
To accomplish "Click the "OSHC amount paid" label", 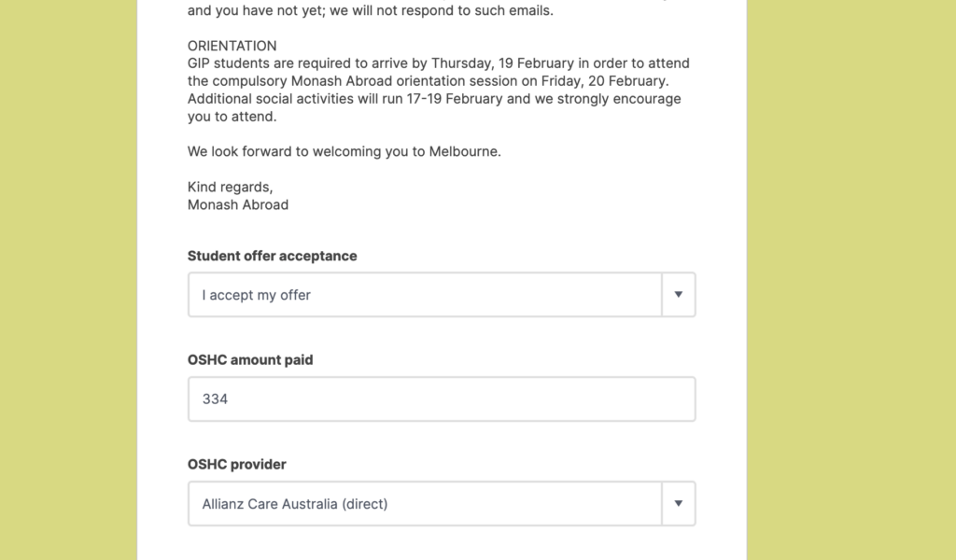I will point(250,359).
